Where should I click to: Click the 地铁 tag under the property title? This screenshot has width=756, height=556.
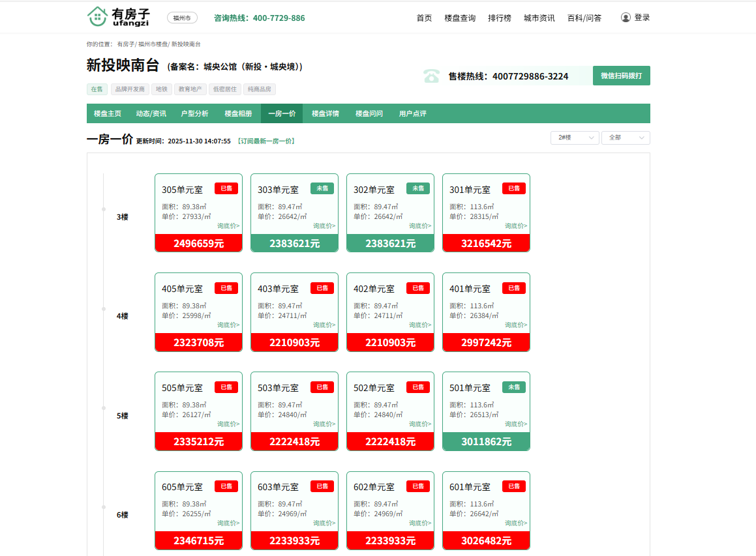[x=162, y=89]
